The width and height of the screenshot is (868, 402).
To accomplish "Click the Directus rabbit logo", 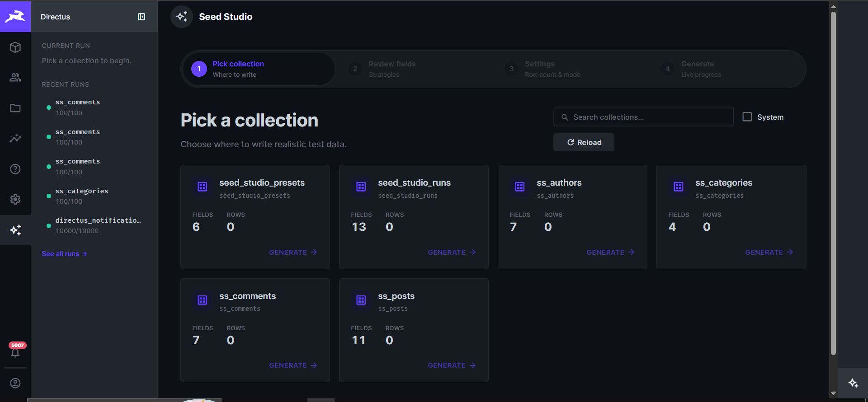I will [15, 16].
